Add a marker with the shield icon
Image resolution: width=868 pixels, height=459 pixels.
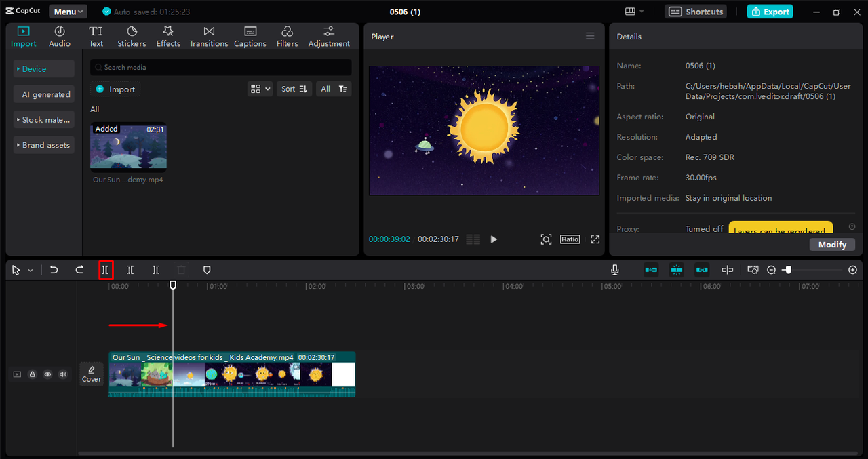pos(207,270)
